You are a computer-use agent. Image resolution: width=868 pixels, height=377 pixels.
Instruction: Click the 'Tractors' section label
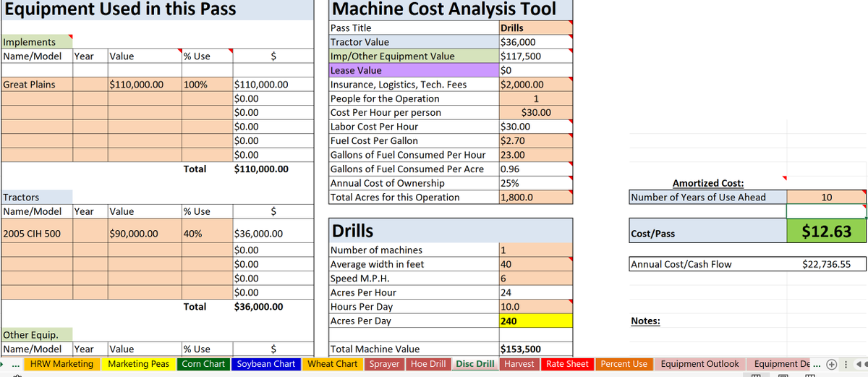(x=36, y=198)
